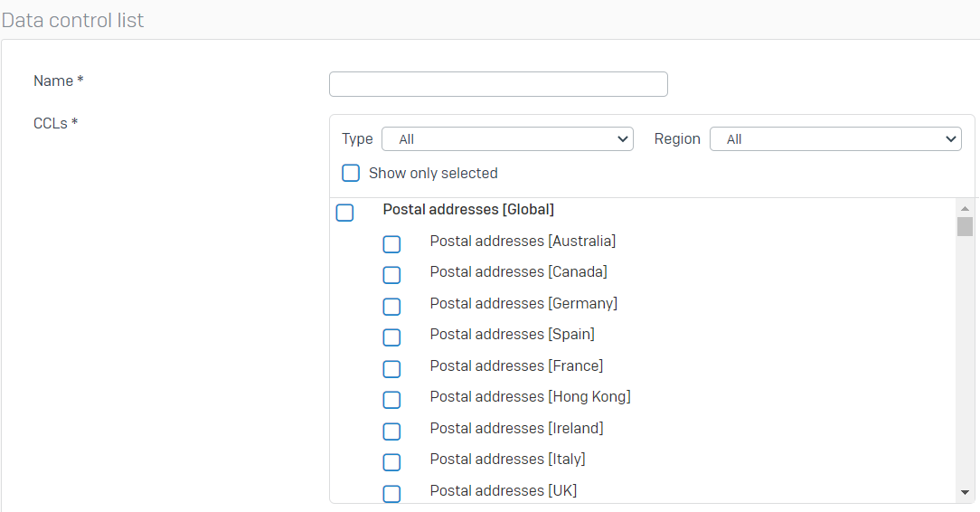980x512 pixels.
Task: Click the Show only selected label
Action: [x=433, y=173]
